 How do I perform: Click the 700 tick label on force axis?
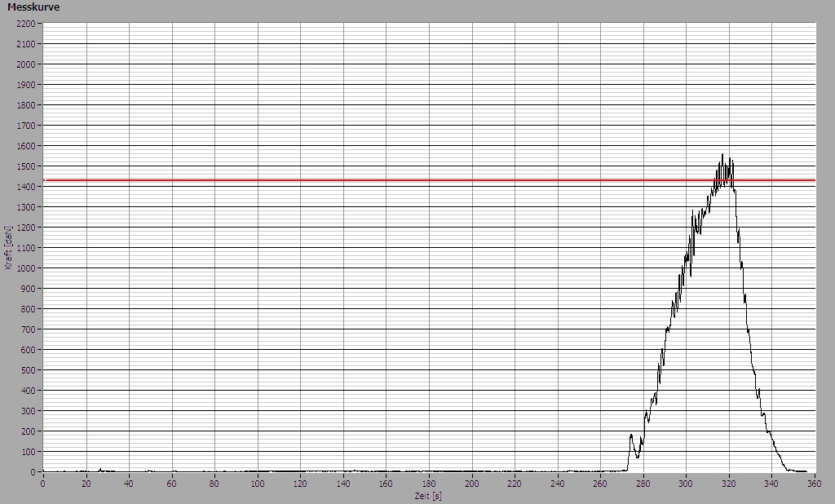coord(28,329)
